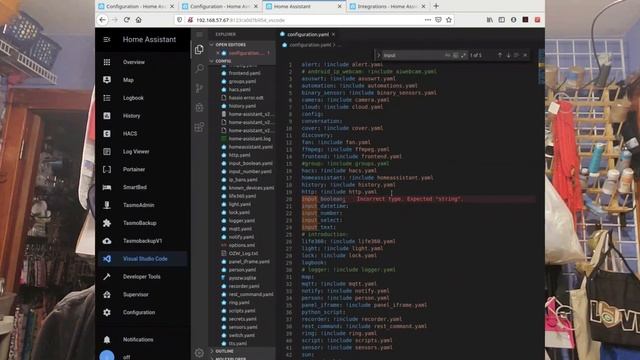Open the Map panel icon
The height and width of the screenshot is (360, 640).
[107, 80]
